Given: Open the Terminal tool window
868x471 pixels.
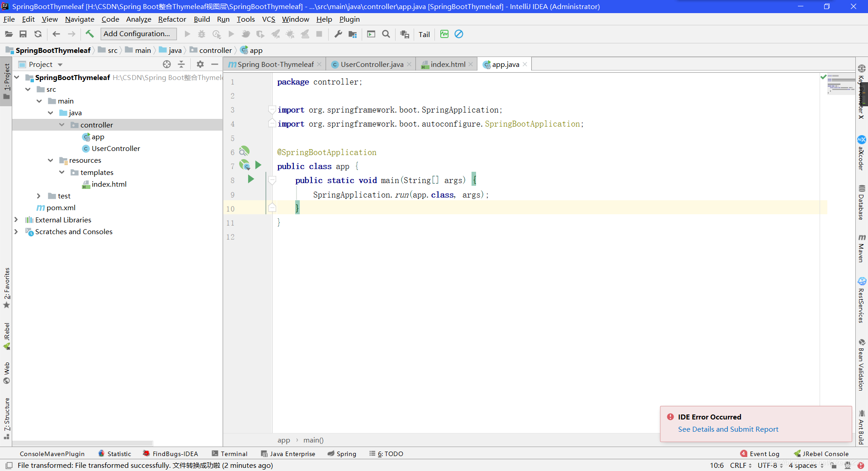Looking at the screenshot, I should (x=229, y=454).
